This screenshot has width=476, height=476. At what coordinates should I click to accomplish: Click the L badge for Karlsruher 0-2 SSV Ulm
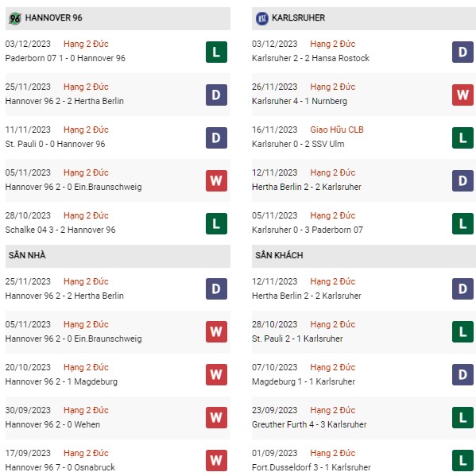click(x=462, y=137)
